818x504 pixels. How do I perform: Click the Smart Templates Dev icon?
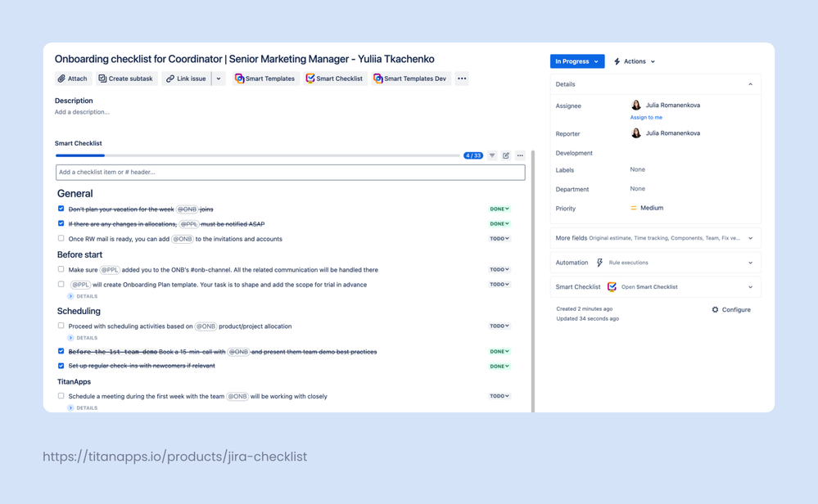tap(377, 79)
